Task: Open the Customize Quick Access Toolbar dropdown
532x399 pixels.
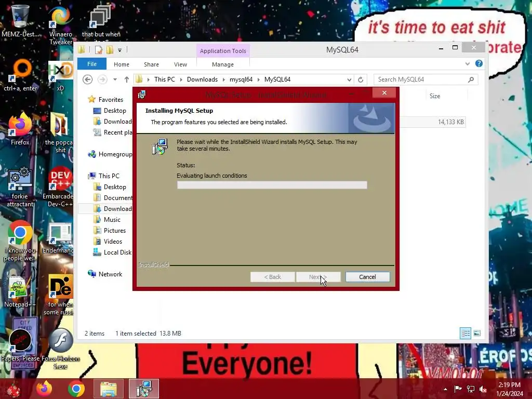Action: tap(119, 50)
